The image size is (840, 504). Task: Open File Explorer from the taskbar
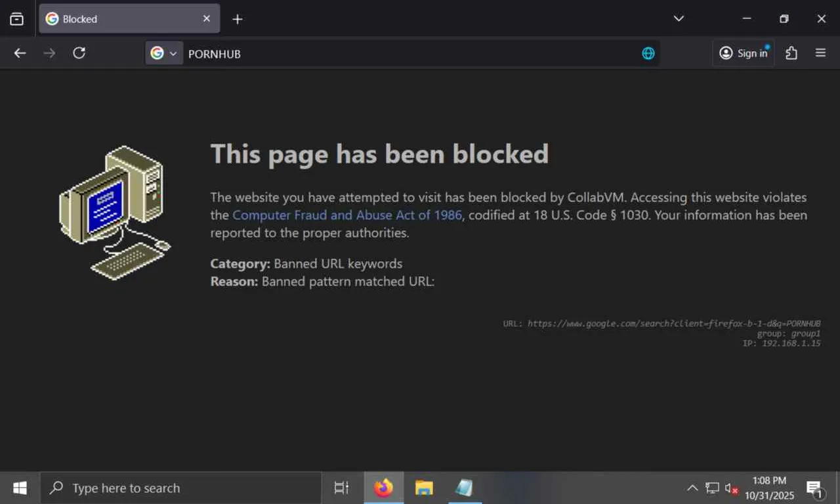(x=424, y=488)
